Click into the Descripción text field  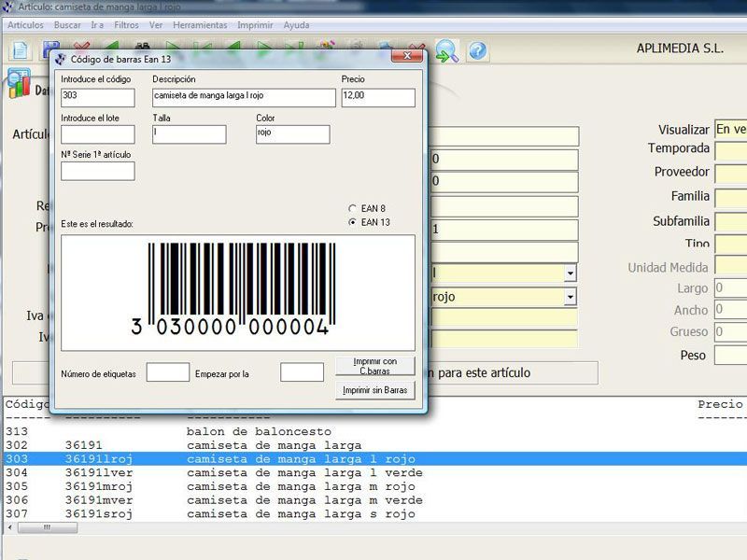click(244, 98)
